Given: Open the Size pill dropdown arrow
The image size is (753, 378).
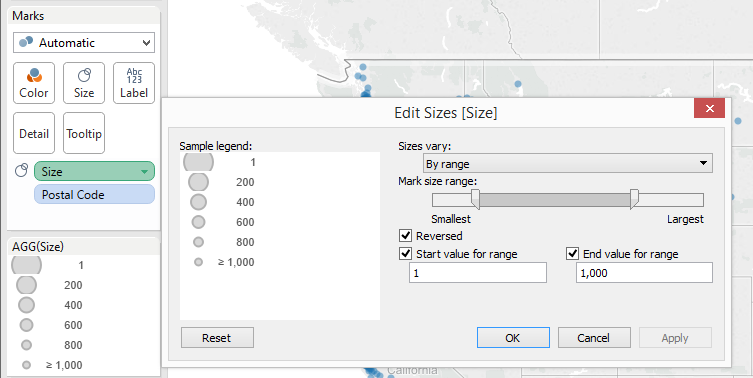Looking at the screenshot, I should tap(144, 172).
